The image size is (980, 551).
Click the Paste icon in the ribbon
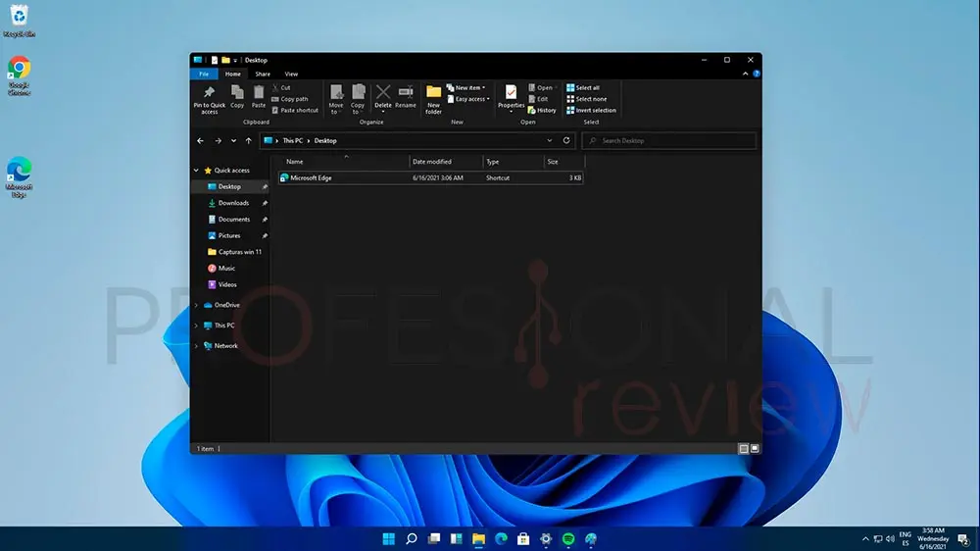258,97
